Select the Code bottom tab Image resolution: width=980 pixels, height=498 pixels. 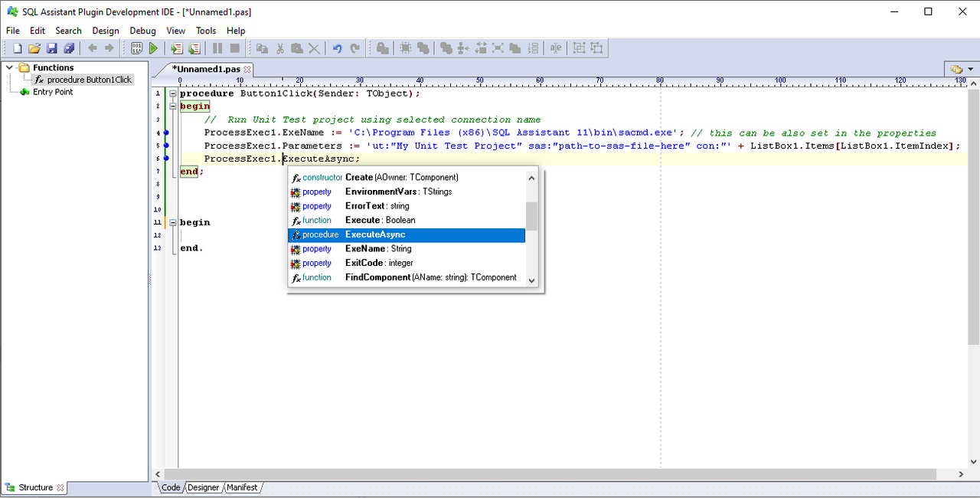click(x=171, y=487)
